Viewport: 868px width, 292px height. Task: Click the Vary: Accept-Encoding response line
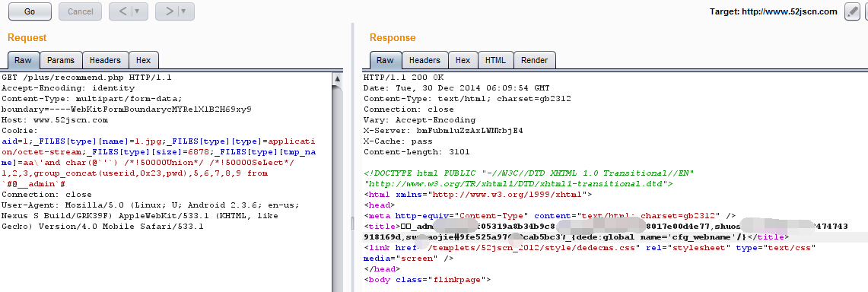tap(420, 120)
